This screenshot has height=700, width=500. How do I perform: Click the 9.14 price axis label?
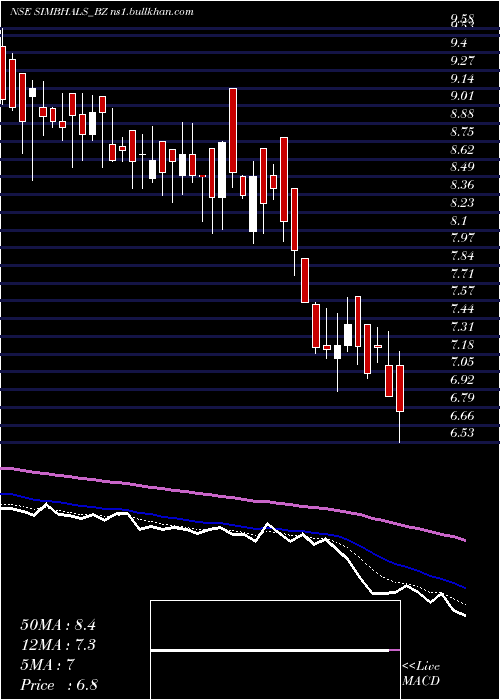click(462, 79)
